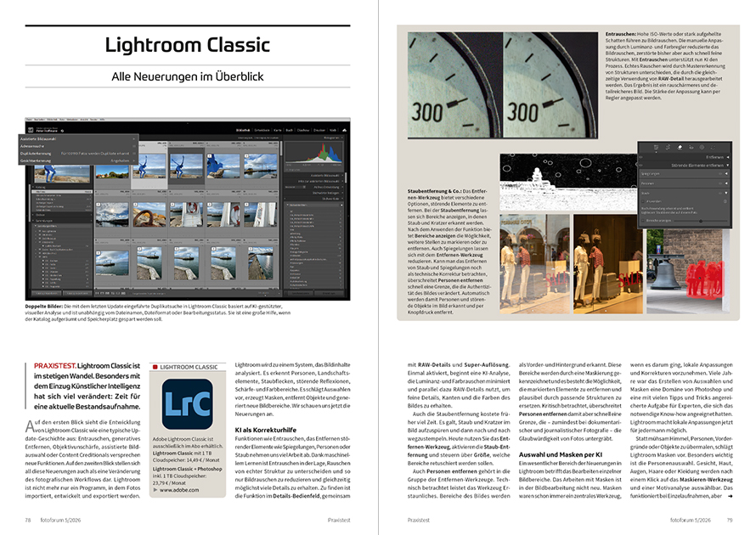Select the rusty mooring ring thumbnail

pyautogui.click(x=149, y=215)
